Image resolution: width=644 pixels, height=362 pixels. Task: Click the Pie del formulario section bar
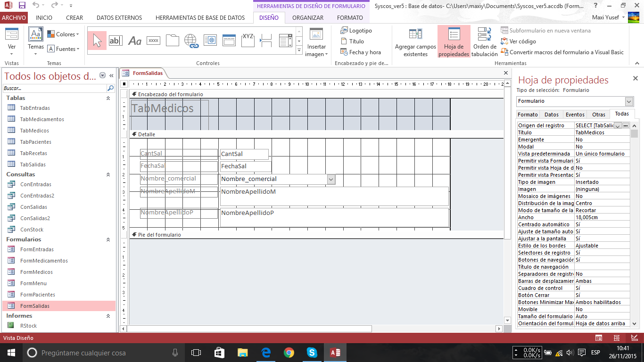point(316,235)
